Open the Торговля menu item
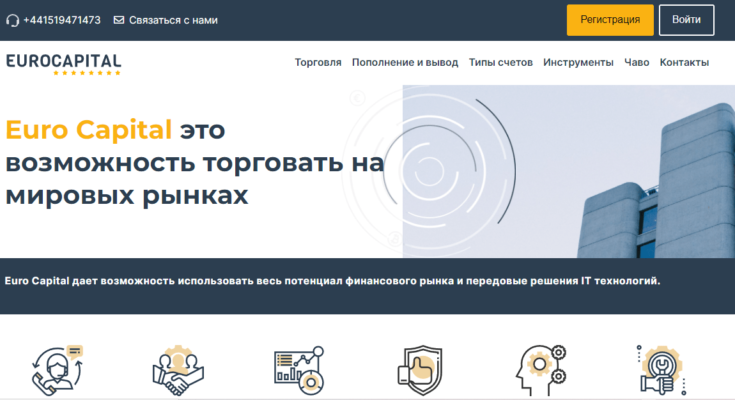Image resolution: width=735 pixels, height=400 pixels. pos(318,62)
